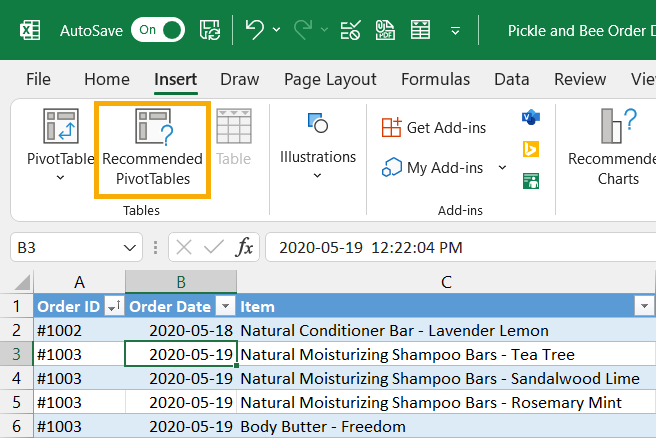Select column A header
This screenshot has height=438, width=656.
click(x=79, y=282)
